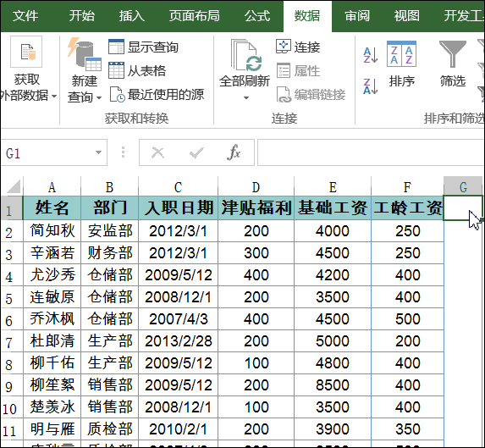This screenshot has height=448, width=485.
Task: Click cell containing 8500
Action: coord(333,384)
